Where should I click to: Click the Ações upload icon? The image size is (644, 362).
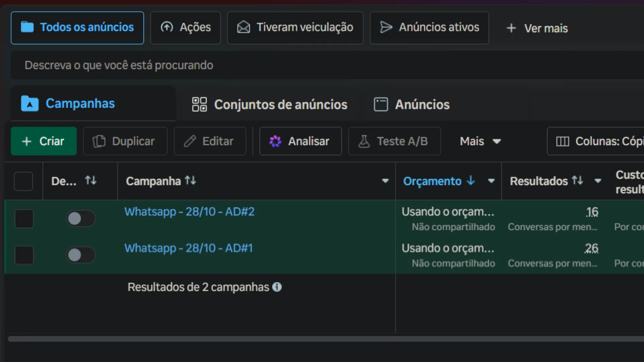167,27
